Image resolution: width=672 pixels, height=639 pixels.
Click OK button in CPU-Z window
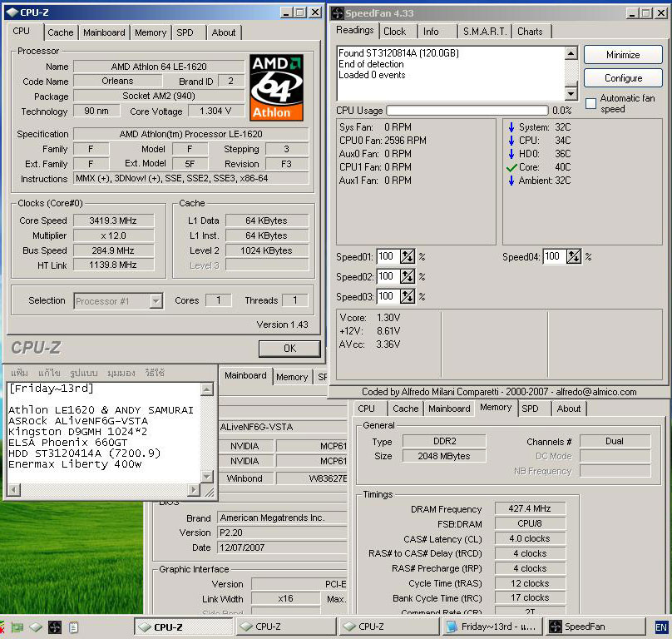click(289, 349)
